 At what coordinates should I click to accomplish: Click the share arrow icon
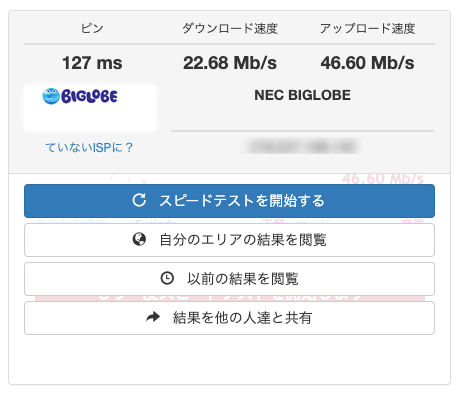pos(153,317)
